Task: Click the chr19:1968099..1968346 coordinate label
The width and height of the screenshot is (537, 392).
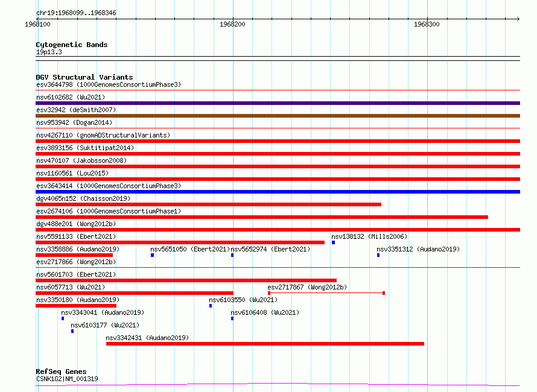Action: [76, 13]
